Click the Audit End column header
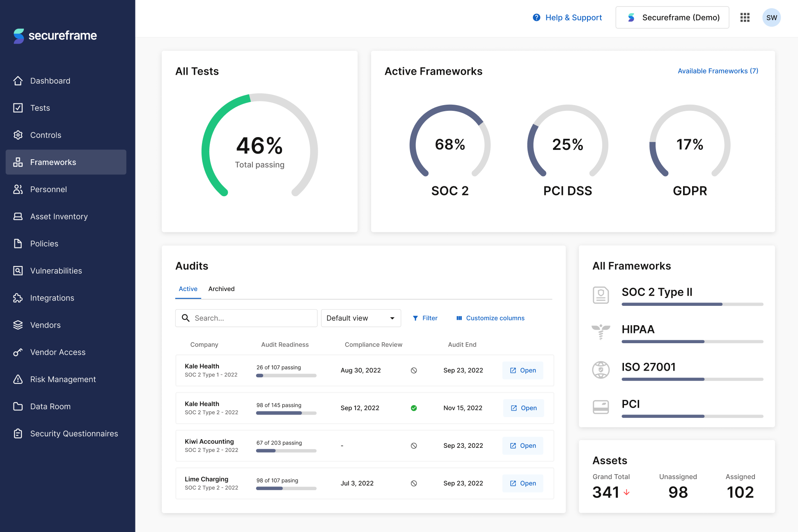Image resolution: width=798 pixels, height=532 pixels. tap(462, 345)
